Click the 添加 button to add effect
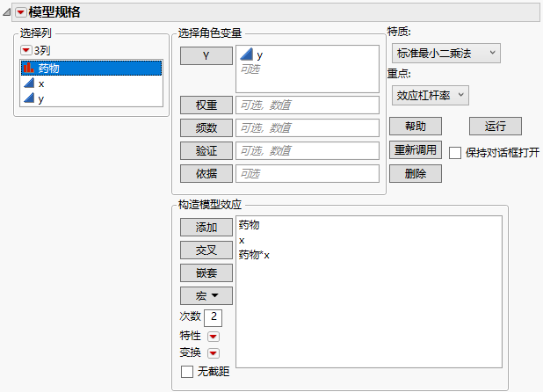The height and width of the screenshot is (392, 543). (x=206, y=227)
